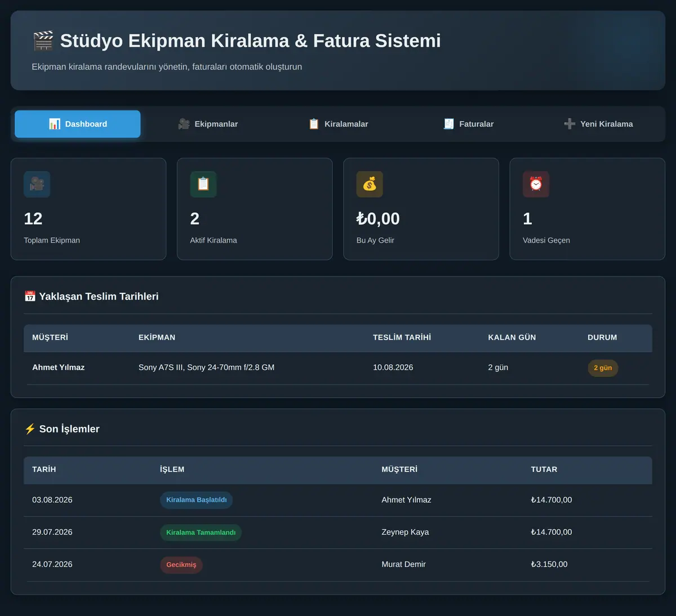
Task: Click the EKİPMAN column header
Action: tap(157, 337)
